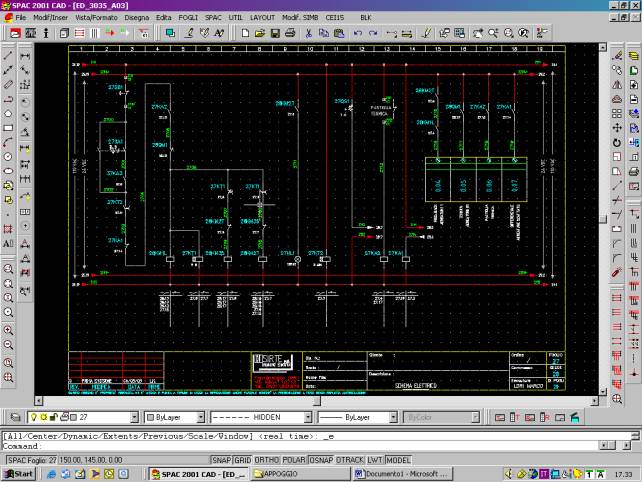Screen dimensions: 642x482
Task: Click the Redo arrow icon
Action: [373, 33]
